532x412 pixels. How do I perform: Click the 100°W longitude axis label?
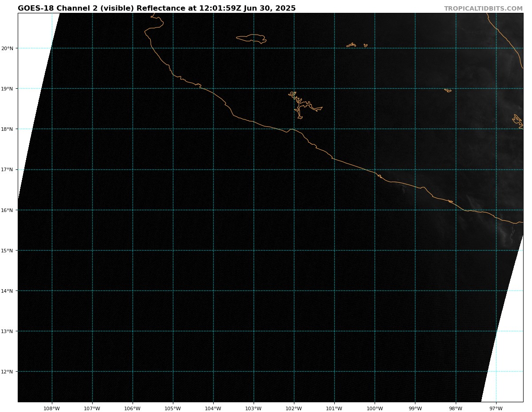375,408
